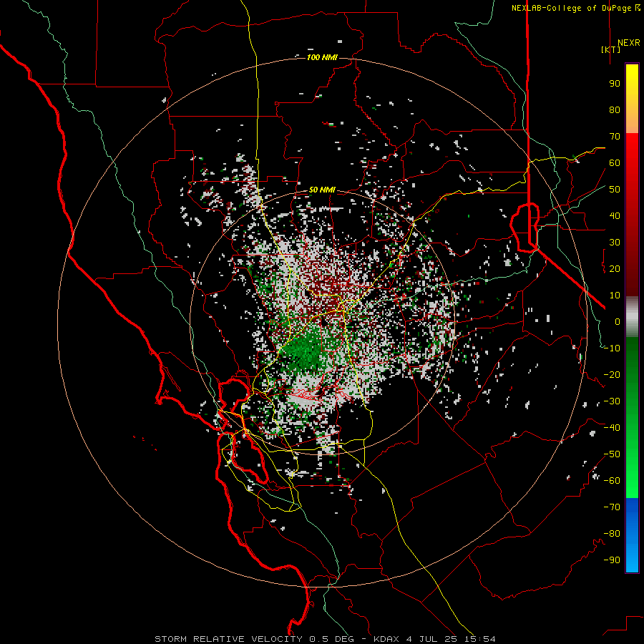Click the -60 value on velocity scale
The width and height of the screenshot is (644, 644).
click(612, 481)
